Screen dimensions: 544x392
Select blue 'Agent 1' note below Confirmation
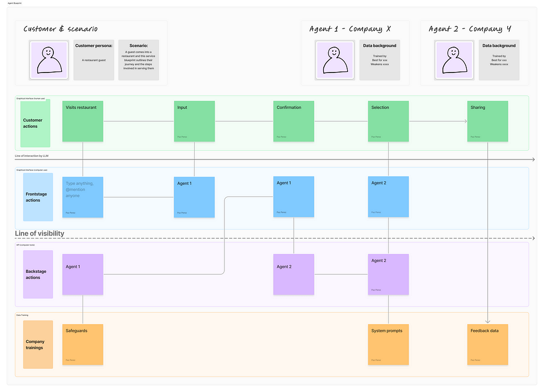294,197
